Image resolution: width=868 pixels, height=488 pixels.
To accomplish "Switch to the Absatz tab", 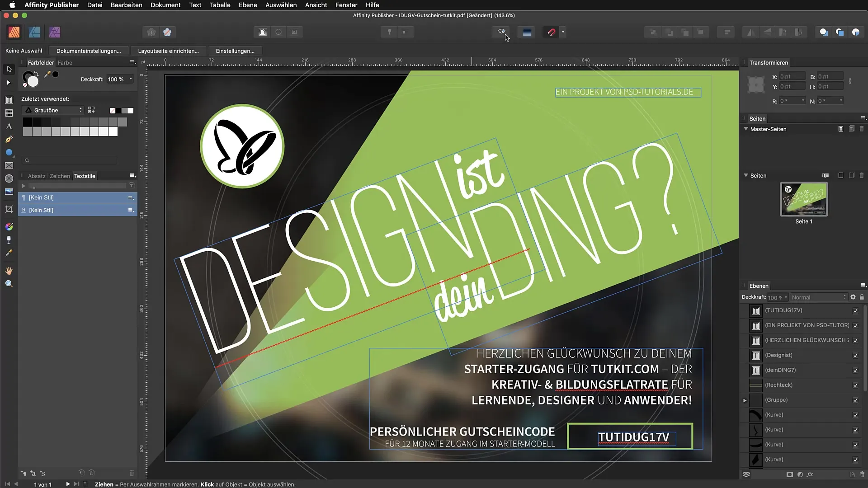I will [x=37, y=176].
